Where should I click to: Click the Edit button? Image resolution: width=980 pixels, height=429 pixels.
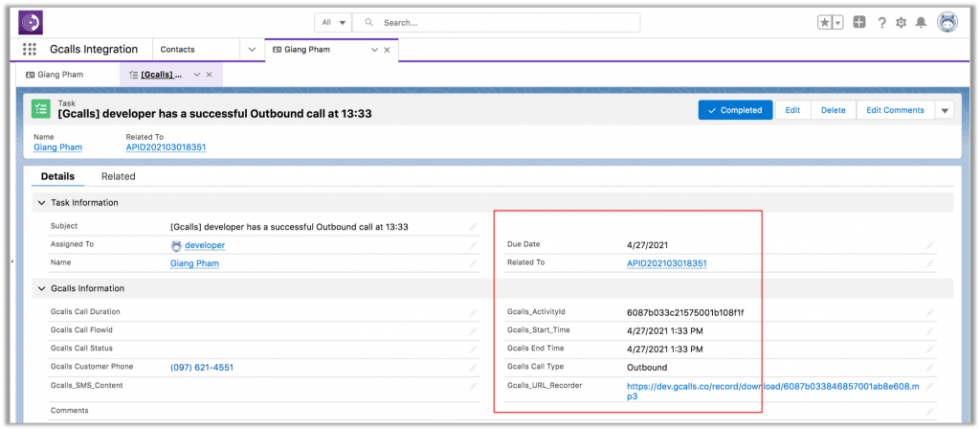click(792, 110)
